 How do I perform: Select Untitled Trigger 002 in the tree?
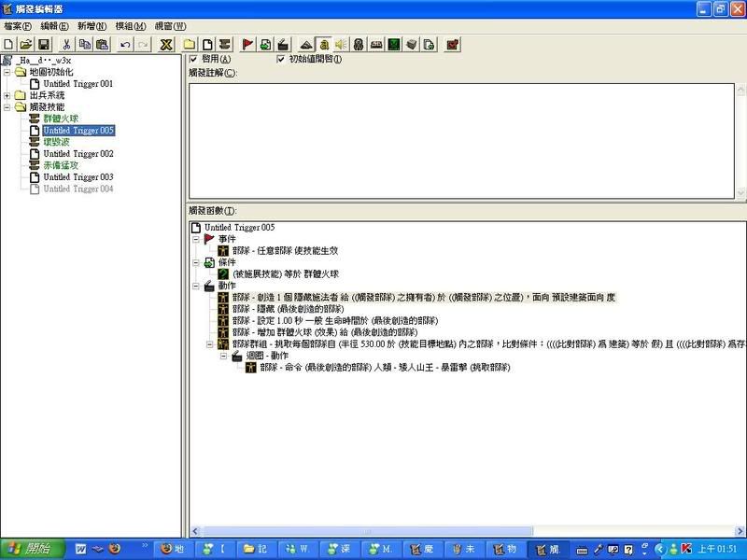coord(78,154)
